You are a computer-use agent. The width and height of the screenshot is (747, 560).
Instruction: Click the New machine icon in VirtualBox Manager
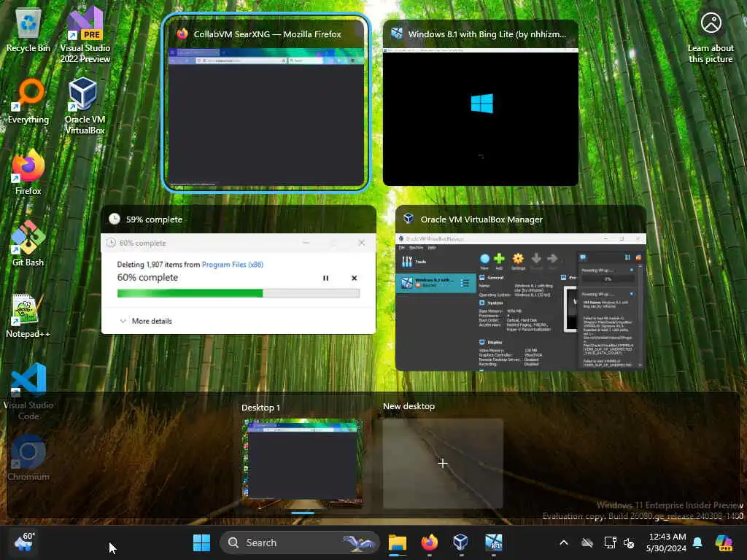[484, 262]
